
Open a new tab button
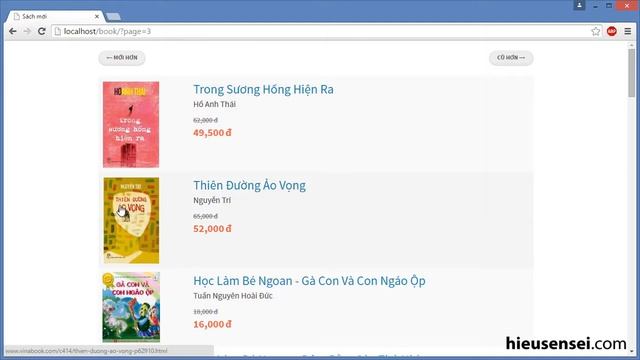pyautogui.click(x=113, y=17)
